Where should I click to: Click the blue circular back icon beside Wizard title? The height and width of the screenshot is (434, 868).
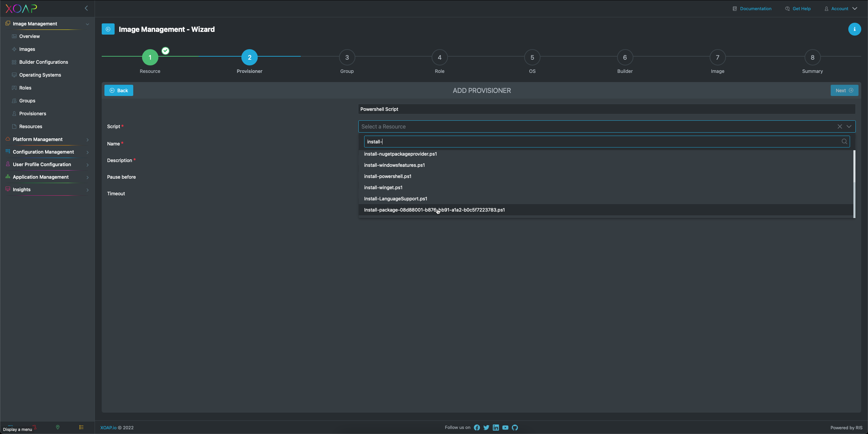click(108, 29)
